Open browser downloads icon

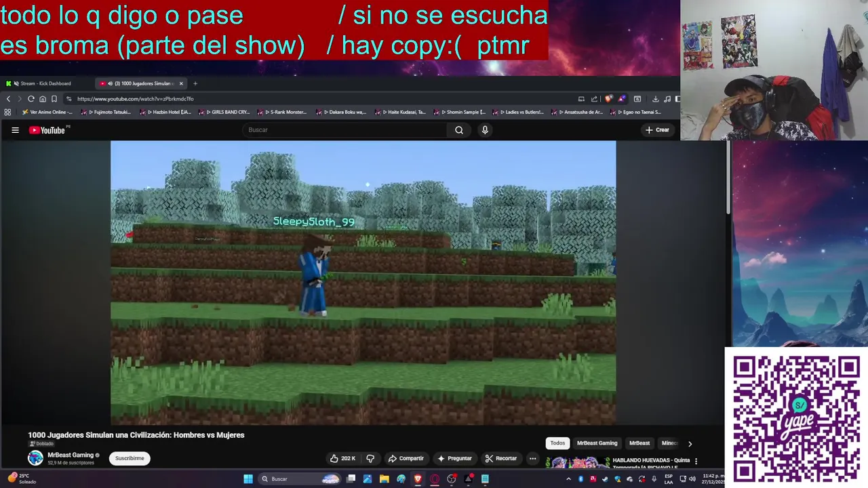click(x=655, y=99)
